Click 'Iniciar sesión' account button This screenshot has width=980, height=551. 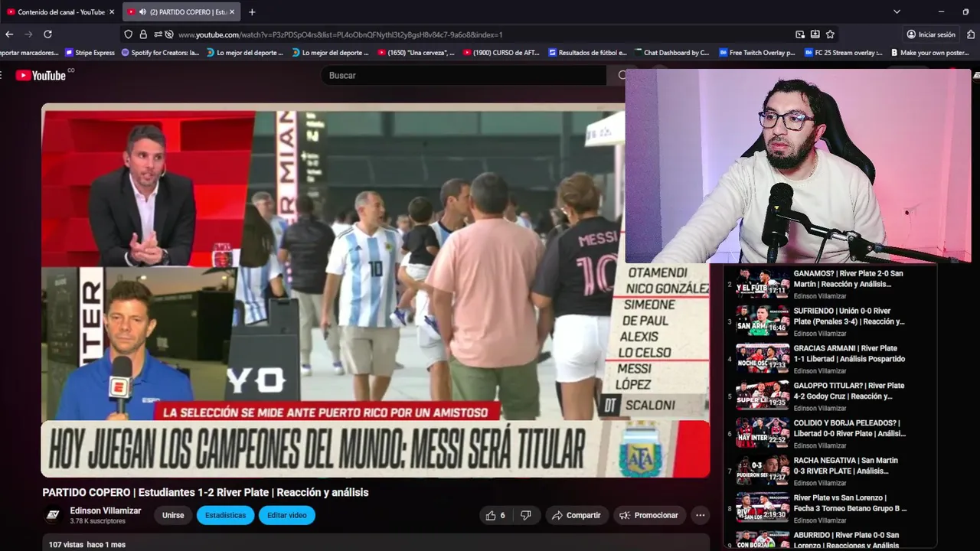pyautogui.click(x=931, y=34)
